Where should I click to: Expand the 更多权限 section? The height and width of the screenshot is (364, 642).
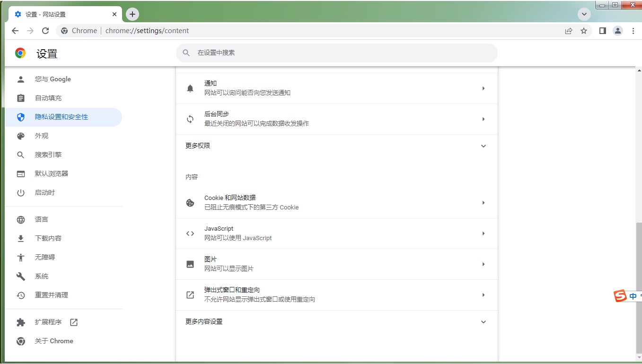(x=337, y=146)
